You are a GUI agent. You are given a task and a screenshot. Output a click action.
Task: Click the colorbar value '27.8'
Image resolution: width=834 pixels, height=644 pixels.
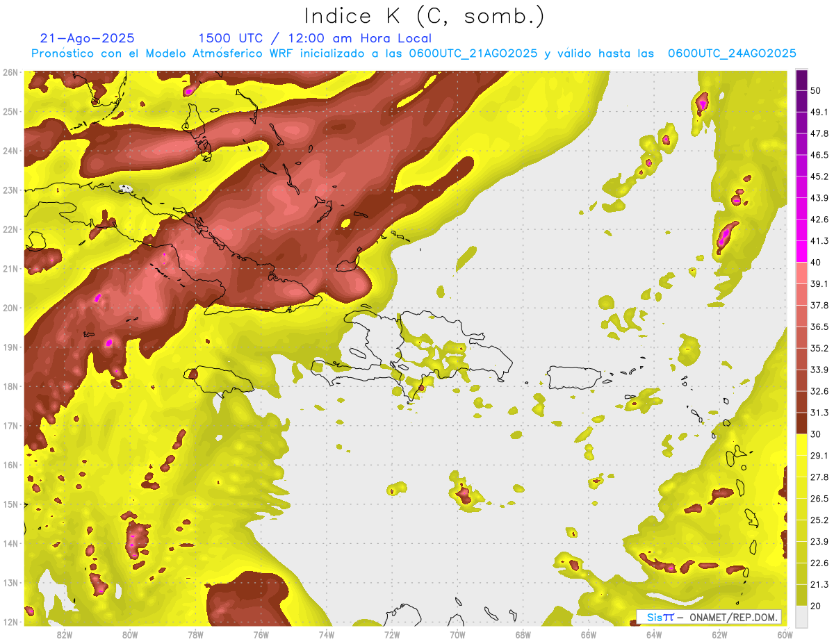[819, 477]
